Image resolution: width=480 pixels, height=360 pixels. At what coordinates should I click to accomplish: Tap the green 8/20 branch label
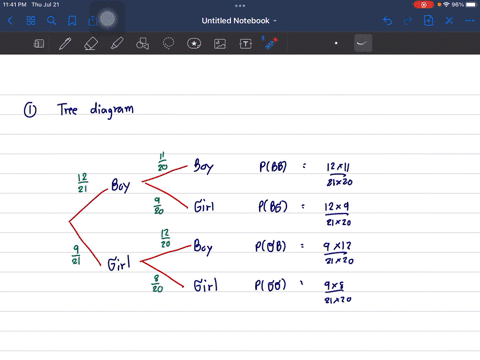[x=157, y=284]
